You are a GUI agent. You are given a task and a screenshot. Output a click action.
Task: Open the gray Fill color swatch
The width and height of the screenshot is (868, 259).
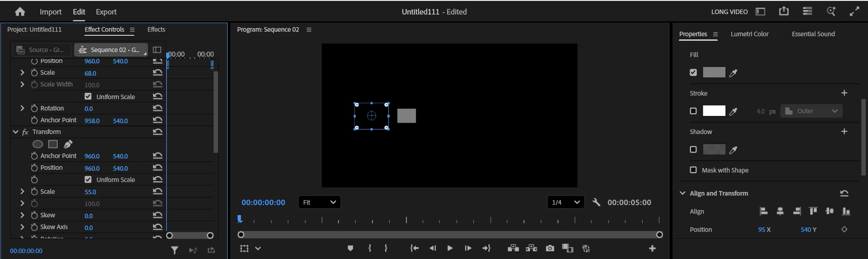click(714, 72)
